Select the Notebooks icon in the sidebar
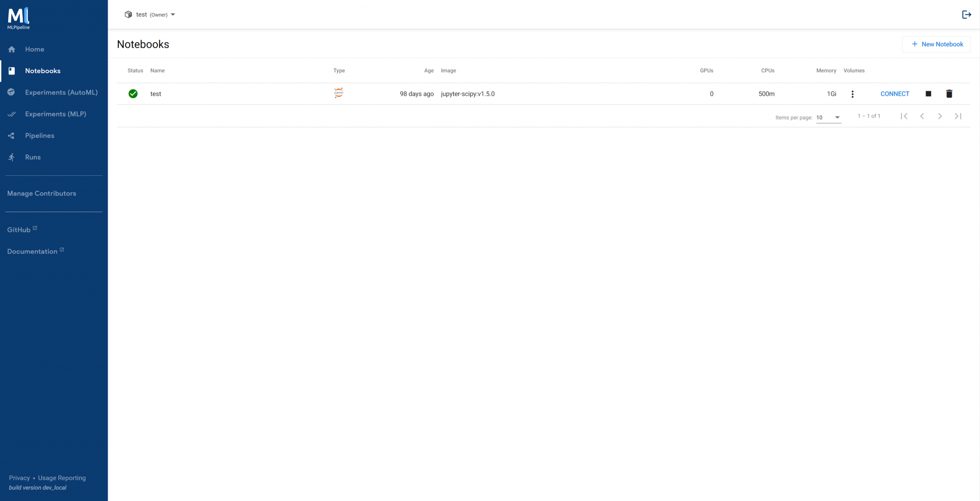The image size is (980, 501). [x=11, y=70]
